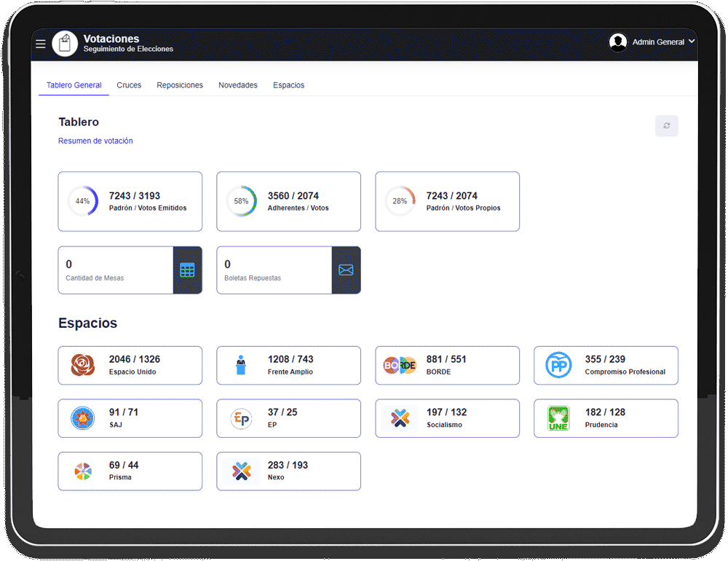728x561 pixels.
Task: Click the 3560 / 2074 value
Action: (293, 196)
